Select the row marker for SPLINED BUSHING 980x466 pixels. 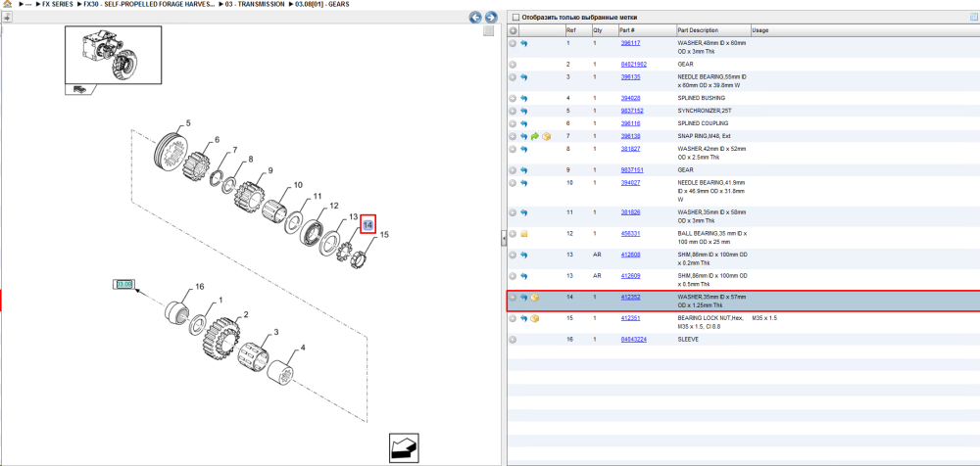(513, 98)
